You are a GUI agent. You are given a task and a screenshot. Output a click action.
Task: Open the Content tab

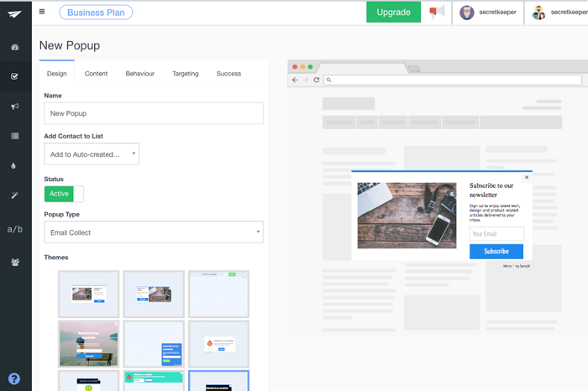[96, 73]
